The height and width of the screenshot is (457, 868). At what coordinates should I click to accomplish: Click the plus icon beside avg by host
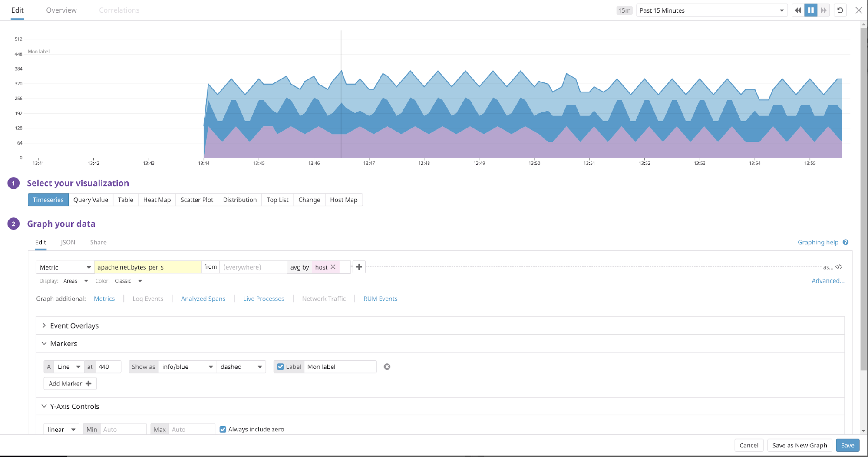point(359,267)
